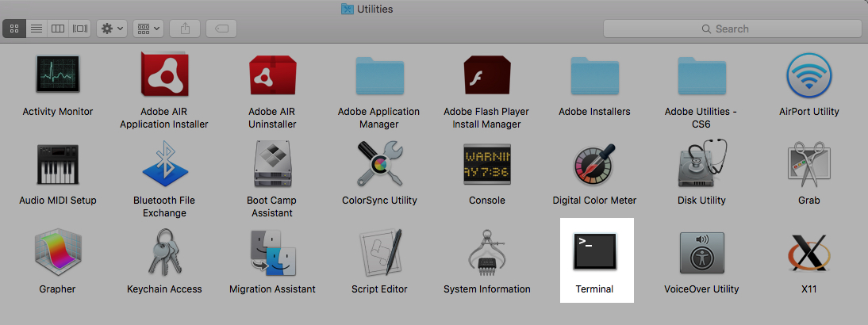Select the Keychain Access icon
This screenshot has height=325, width=868.
[164, 254]
